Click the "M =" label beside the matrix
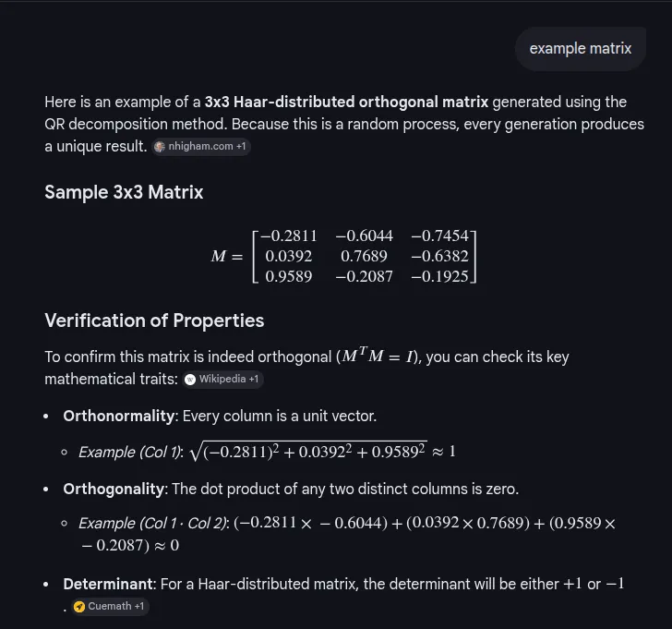672x629 pixels. (226, 256)
